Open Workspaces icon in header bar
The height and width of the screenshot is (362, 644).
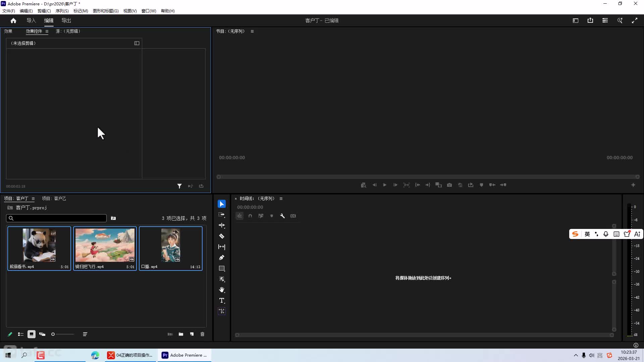pos(576,20)
